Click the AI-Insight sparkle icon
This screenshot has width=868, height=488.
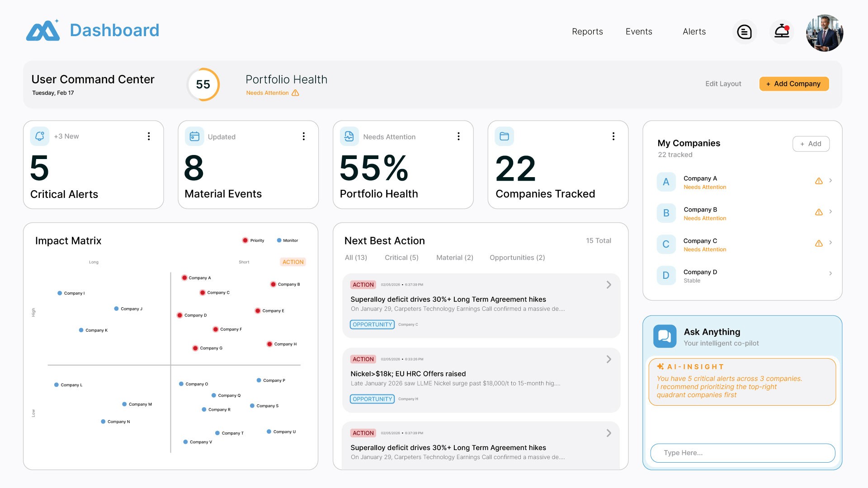pos(661,366)
